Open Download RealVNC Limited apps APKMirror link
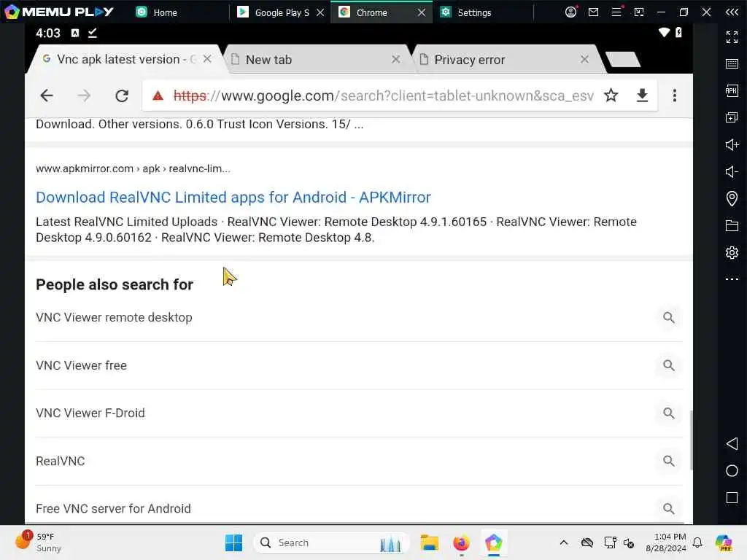This screenshot has height=560, width=747. pos(233,197)
